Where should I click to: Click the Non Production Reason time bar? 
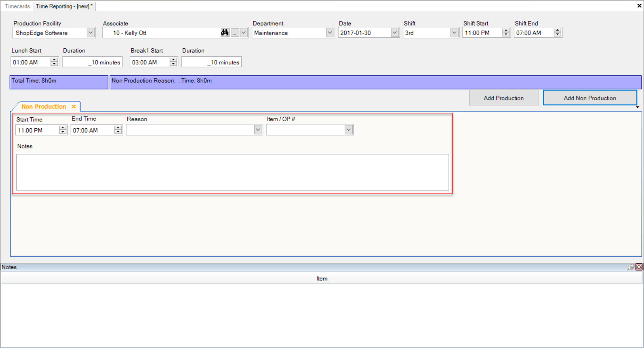375,82
